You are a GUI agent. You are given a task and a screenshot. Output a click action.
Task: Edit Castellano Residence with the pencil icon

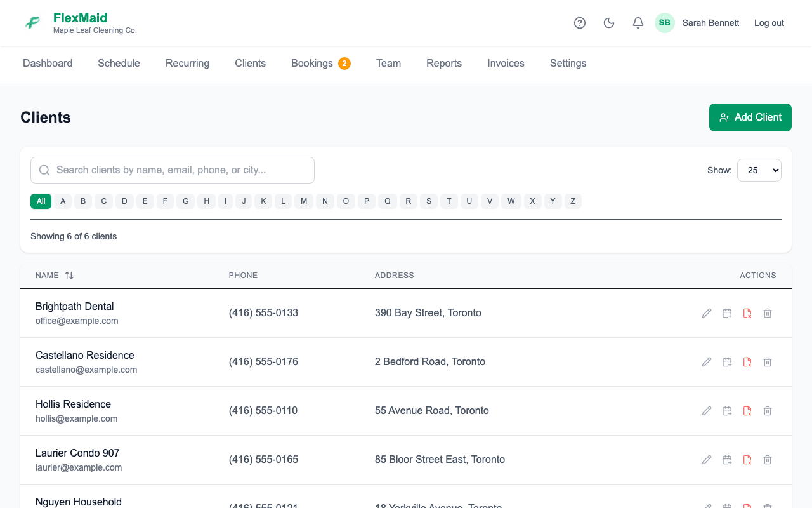click(x=707, y=362)
